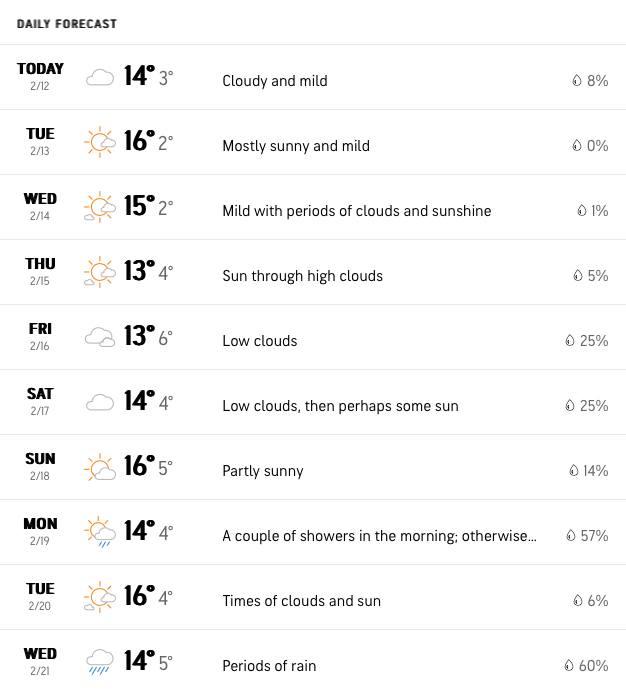Screen dimensions: 626x690
Task: Click the 16° high for TUE 2/20
Action: pyautogui.click(x=139, y=596)
